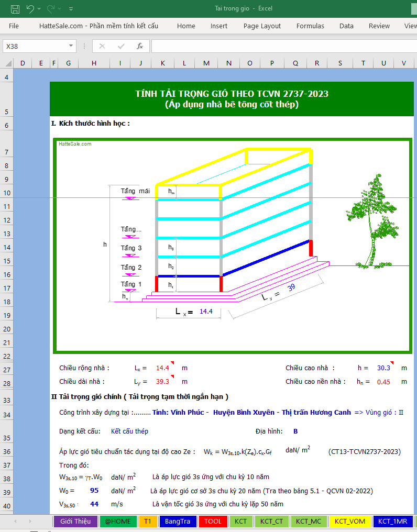
Task: Open the T1 sheet tab
Action: coord(147,521)
